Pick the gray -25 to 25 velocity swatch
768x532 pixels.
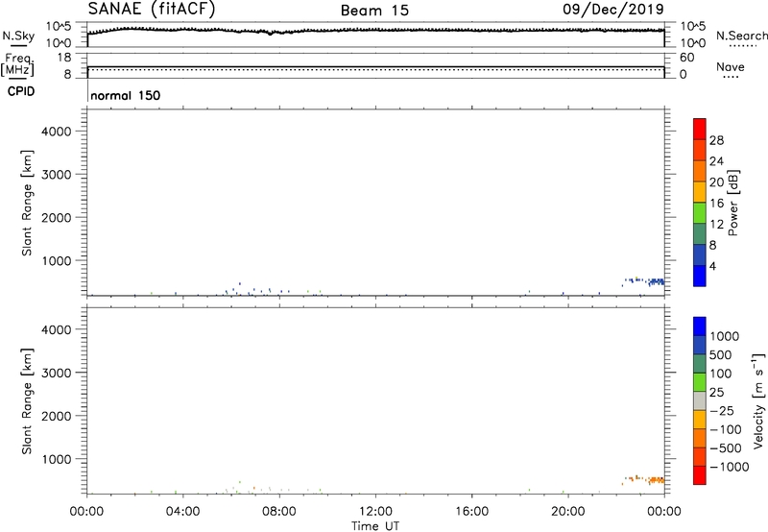pyautogui.click(x=700, y=400)
